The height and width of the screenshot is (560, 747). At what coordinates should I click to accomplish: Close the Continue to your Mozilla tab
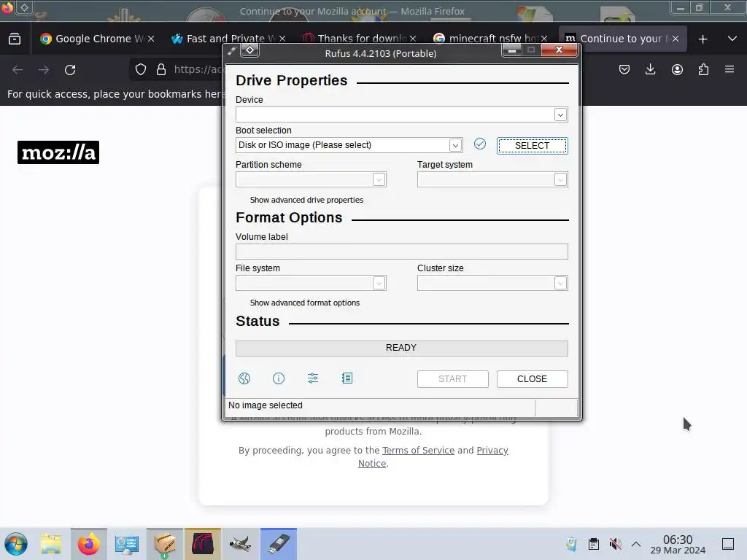tap(675, 39)
